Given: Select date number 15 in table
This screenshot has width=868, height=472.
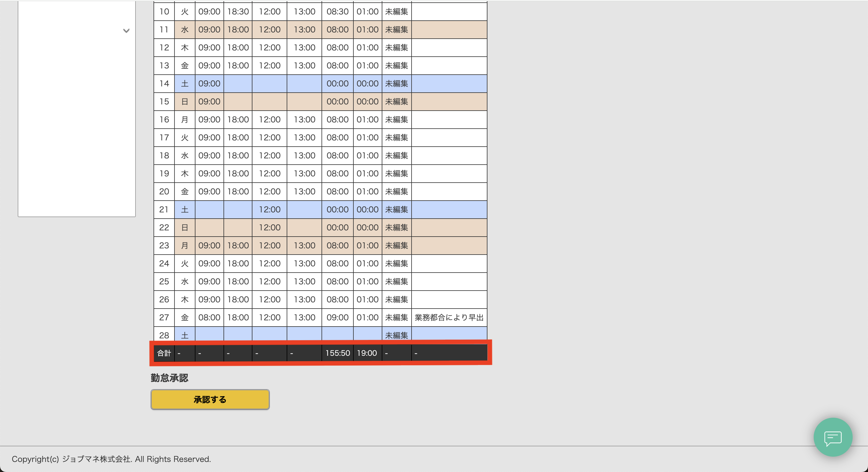Looking at the screenshot, I should point(164,101).
